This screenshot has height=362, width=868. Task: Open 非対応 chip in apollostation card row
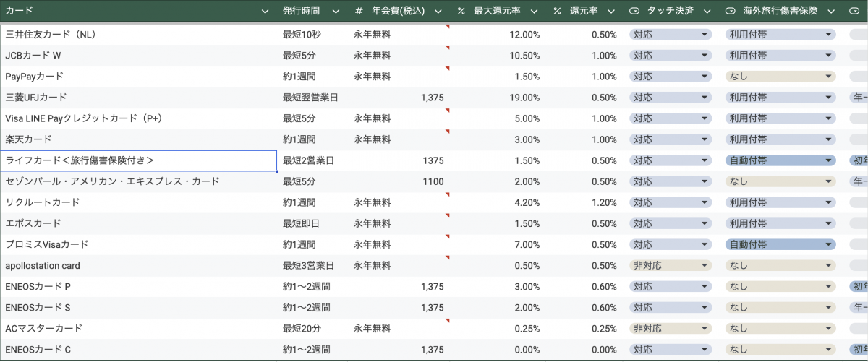671,265
